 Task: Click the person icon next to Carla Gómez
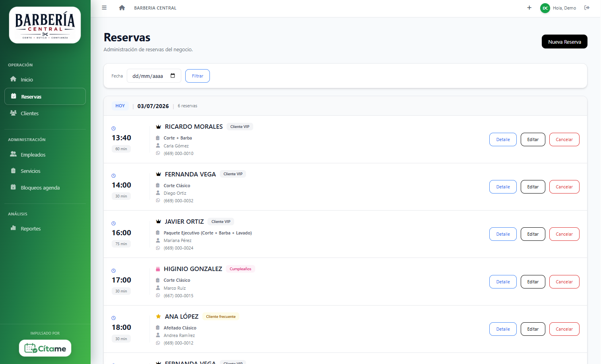[x=158, y=145]
